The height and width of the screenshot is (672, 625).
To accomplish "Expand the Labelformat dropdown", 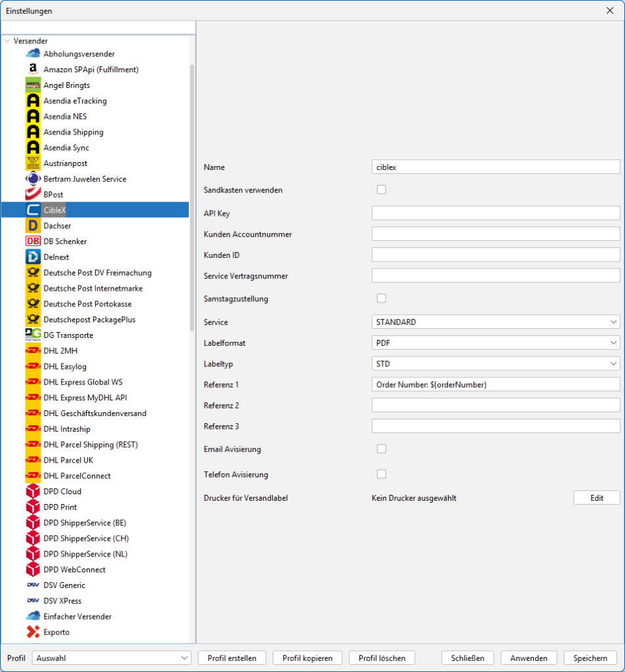I will click(495, 343).
